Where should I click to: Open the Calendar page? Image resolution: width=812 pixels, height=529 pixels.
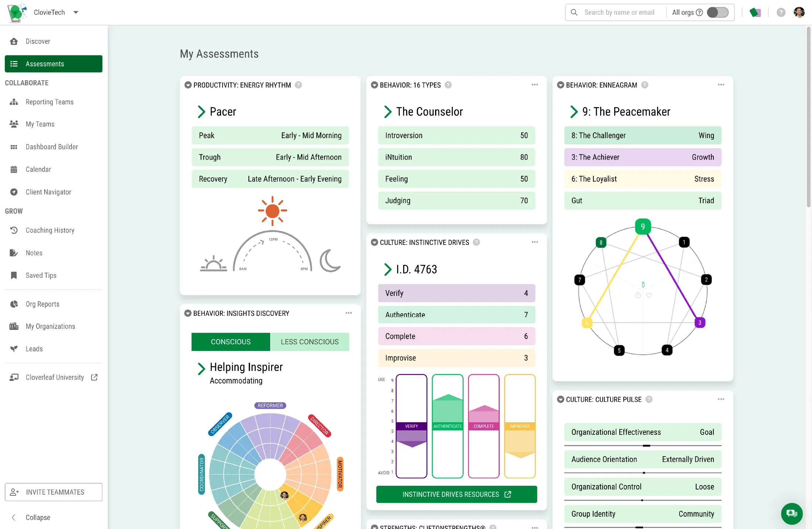coord(38,170)
